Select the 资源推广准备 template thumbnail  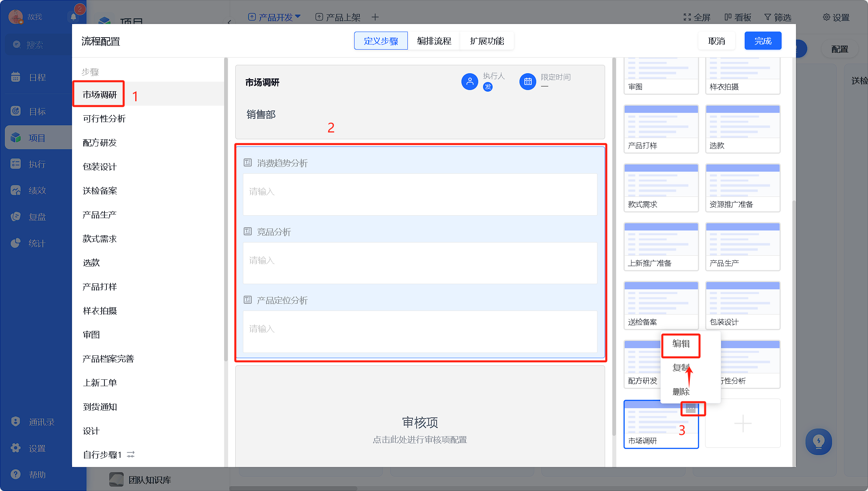(743, 188)
